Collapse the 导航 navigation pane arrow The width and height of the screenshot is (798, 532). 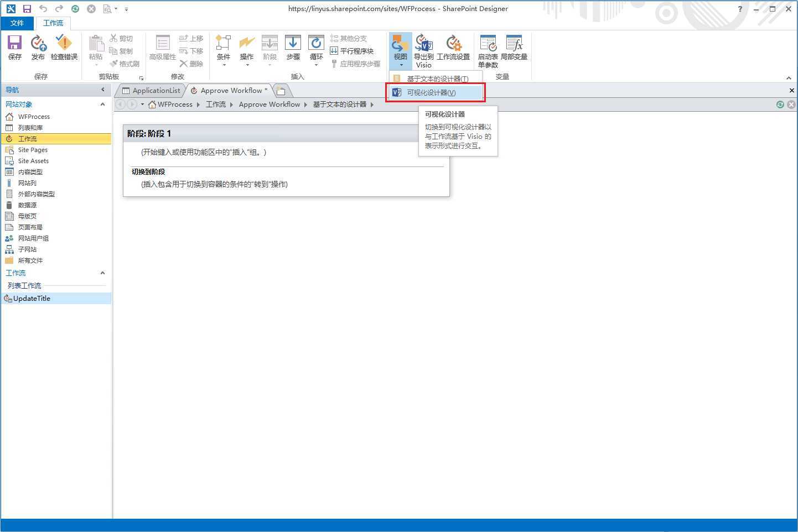(102, 90)
